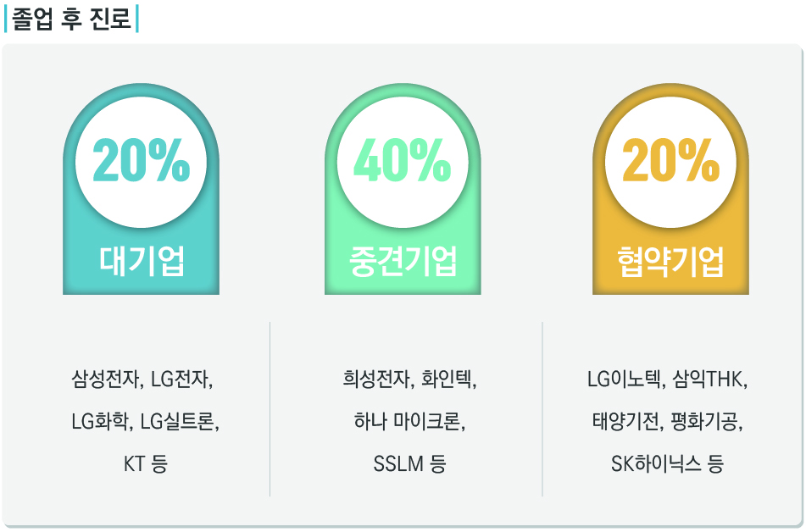Screen dimensions: 806x532
Task: Click the 삼성전자, LG전자 text line
Action: [x=142, y=380]
